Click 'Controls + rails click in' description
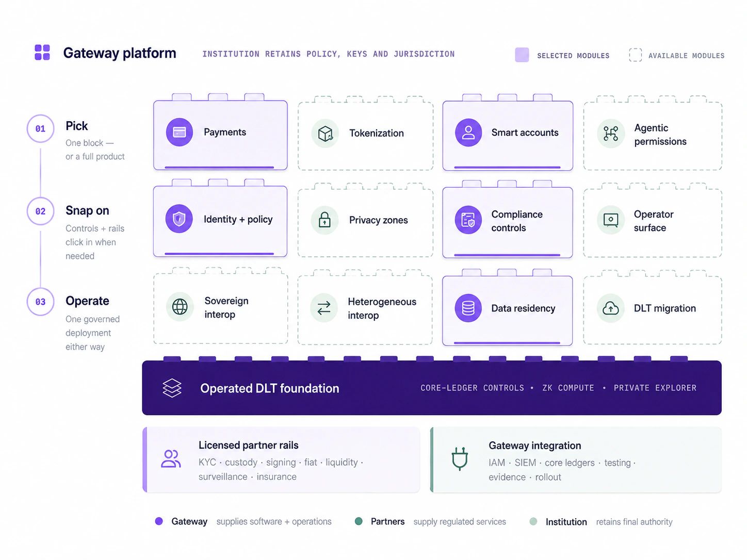The height and width of the screenshot is (560, 747). (x=95, y=242)
